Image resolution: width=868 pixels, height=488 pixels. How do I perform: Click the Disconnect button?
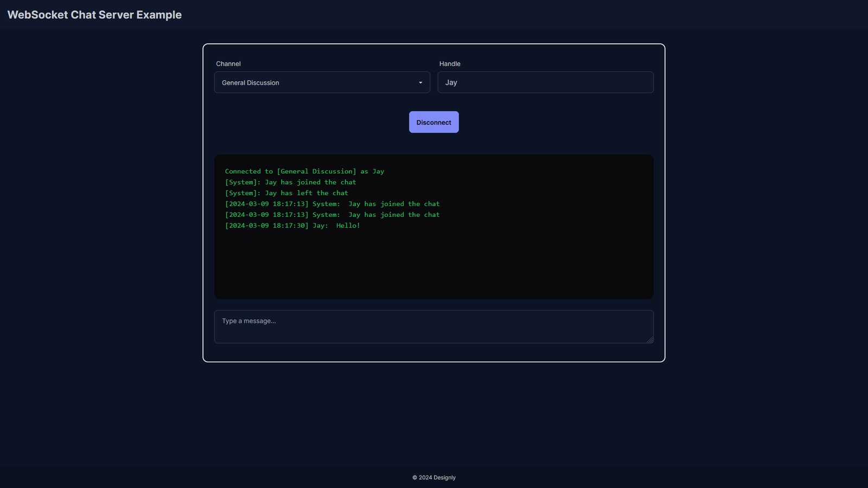(433, 122)
